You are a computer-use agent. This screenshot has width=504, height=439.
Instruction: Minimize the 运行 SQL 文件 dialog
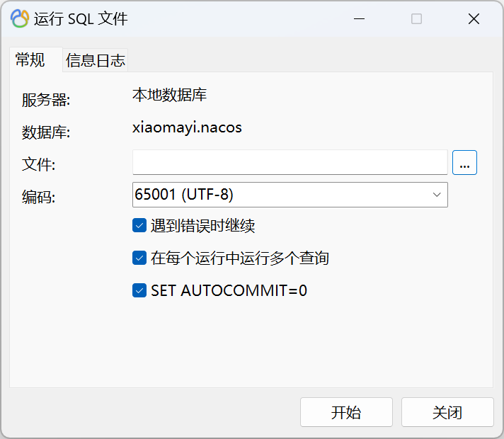coord(359,18)
